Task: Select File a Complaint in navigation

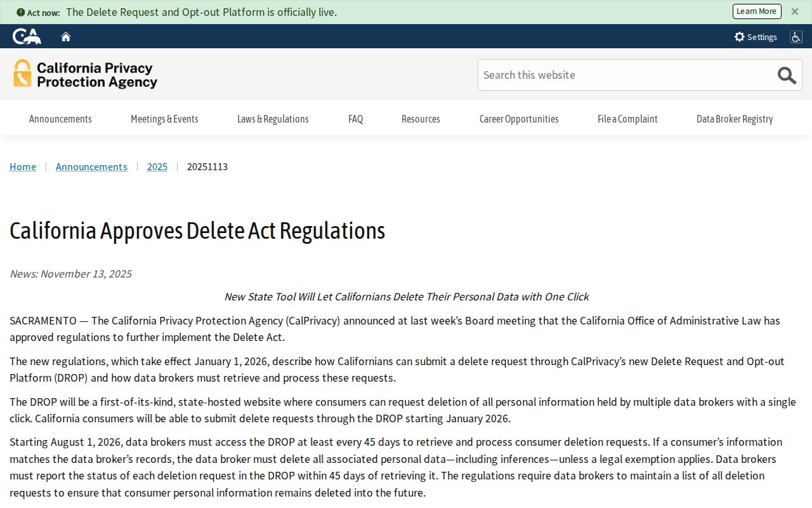Action: (627, 119)
